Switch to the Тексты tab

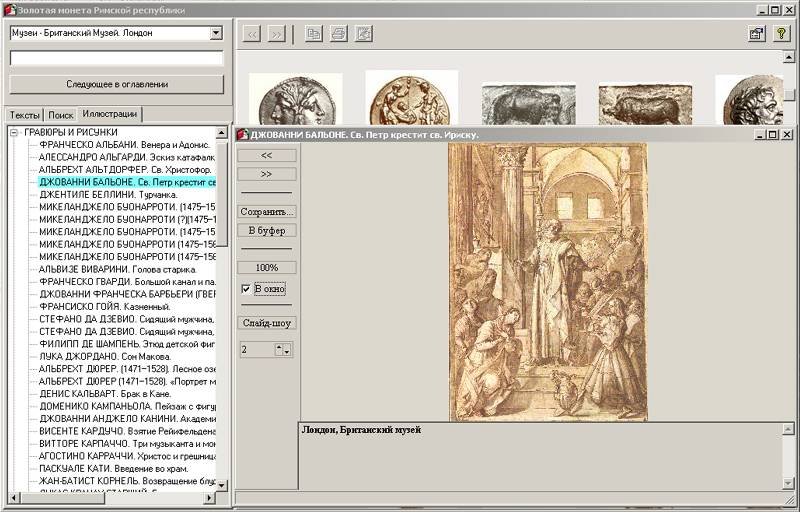click(x=24, y=115)
